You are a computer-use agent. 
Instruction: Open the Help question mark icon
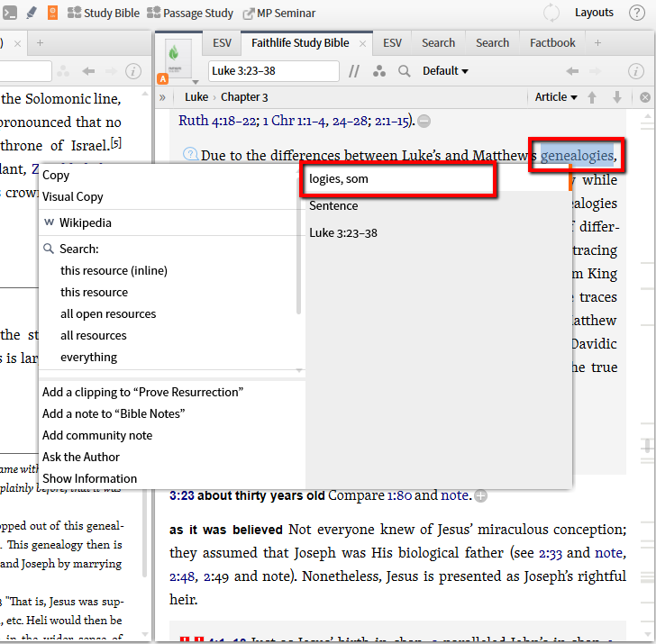tap(637, 13)
